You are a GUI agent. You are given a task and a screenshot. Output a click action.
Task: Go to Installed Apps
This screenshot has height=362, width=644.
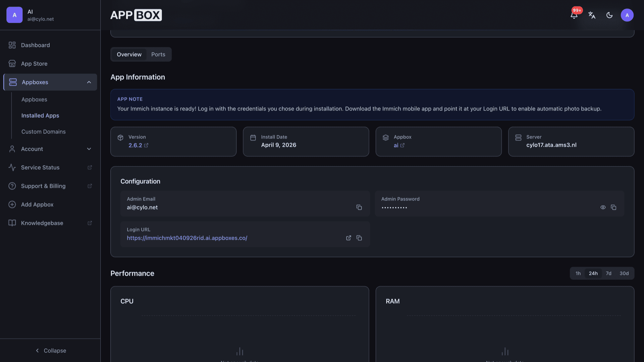point(40,115)
